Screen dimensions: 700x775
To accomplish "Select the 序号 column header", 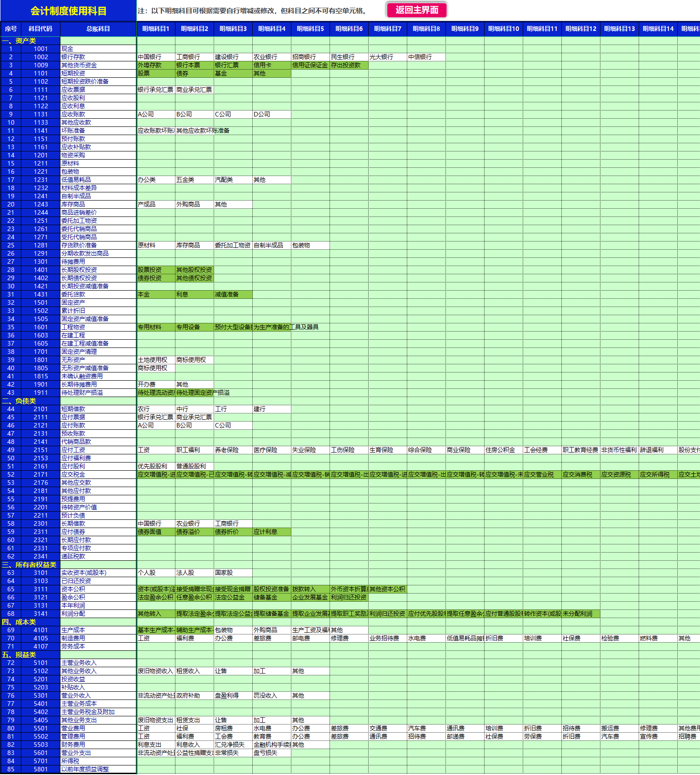I will [11, 29].
